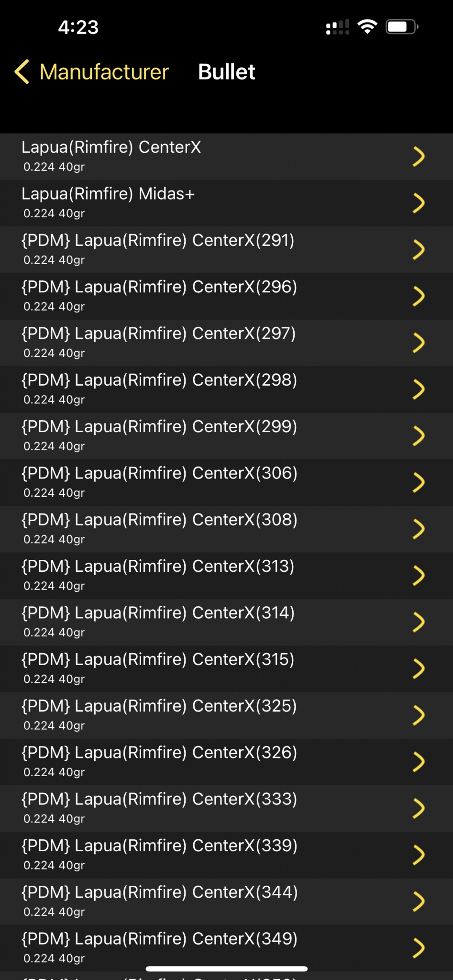Screen dimensions: 453x980
Task: Go back to Manufacturer list
Action: [104, 72]
